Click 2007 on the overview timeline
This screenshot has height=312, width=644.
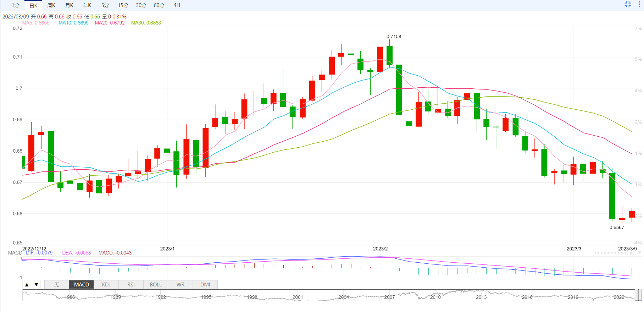(389, 297)
